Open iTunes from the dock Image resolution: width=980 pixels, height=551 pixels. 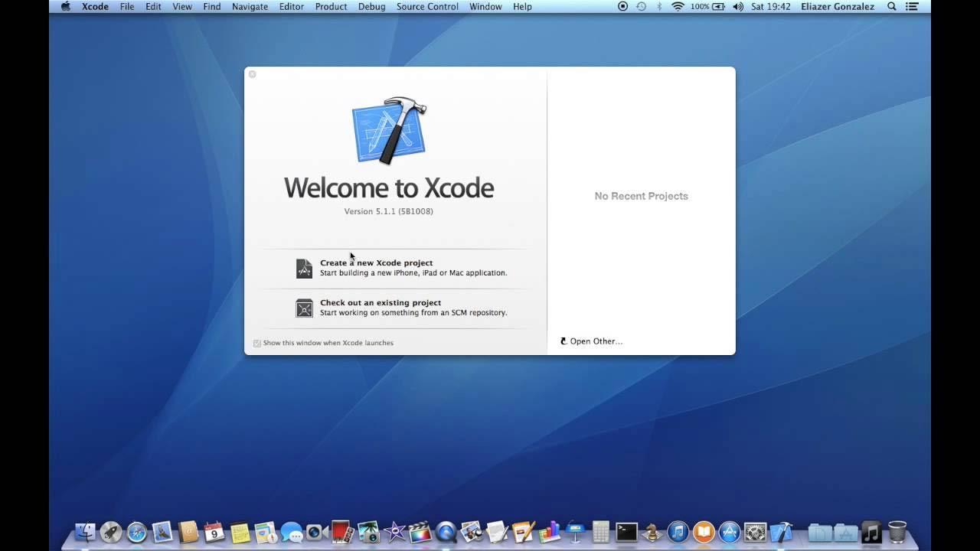(678, 532)
